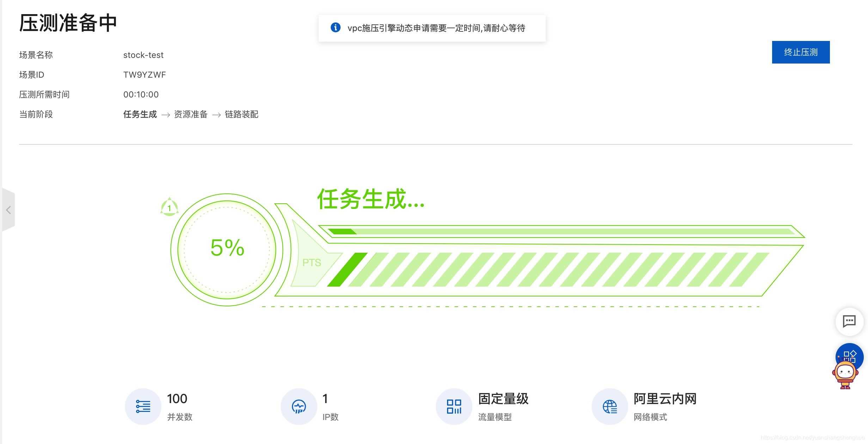Click the info icon in the vpc notice banner

(335, 28)
